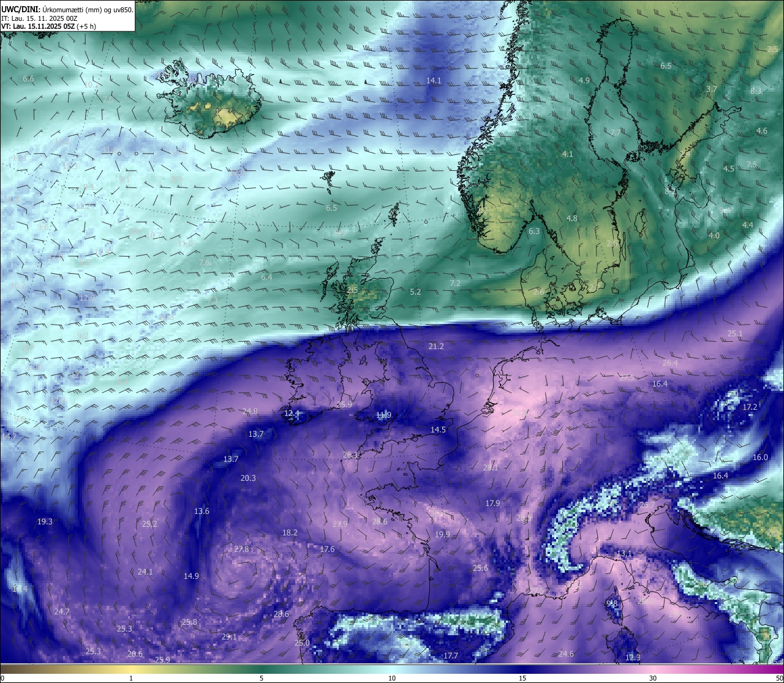Click the 24.1 value label

click(x=145, y=572)
